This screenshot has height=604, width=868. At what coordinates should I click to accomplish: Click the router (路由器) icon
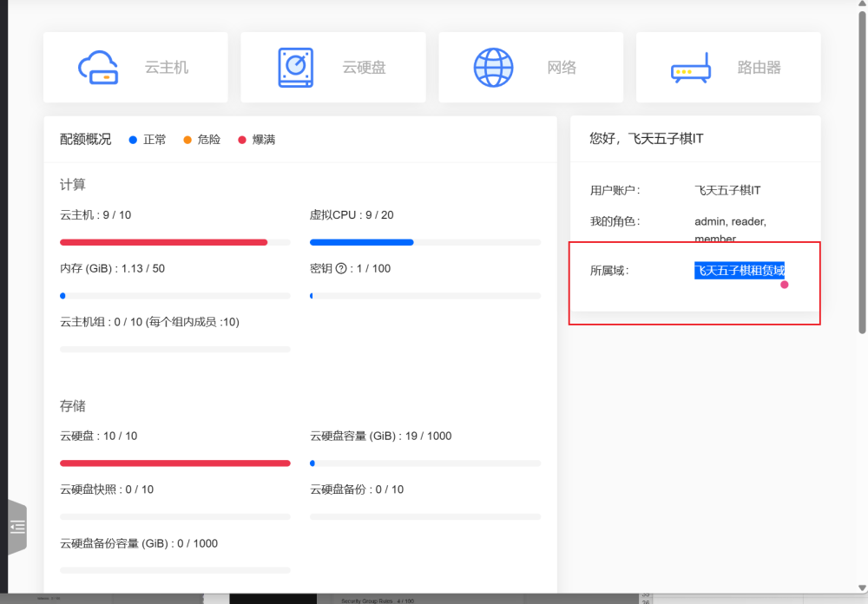(691, 68)
